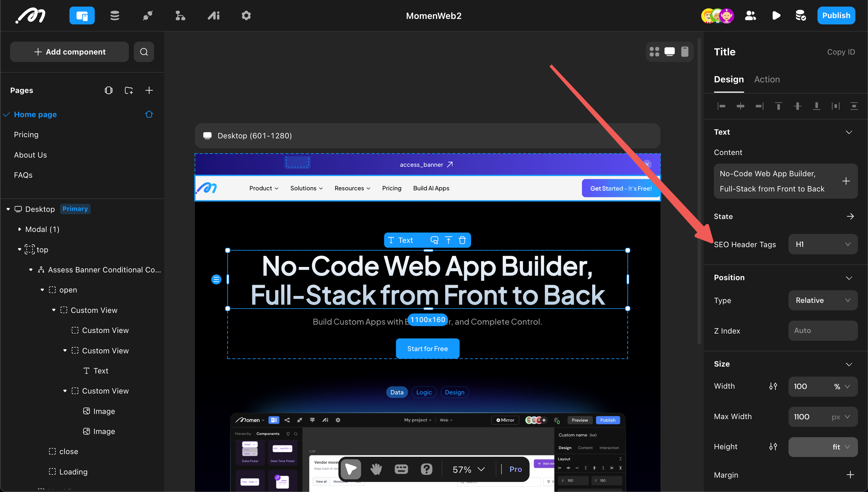Image resolution: width=868 pixels, height=492 pixels.
Task: Click select-parent arrow on Text toolbar
Action: (448, 240)
